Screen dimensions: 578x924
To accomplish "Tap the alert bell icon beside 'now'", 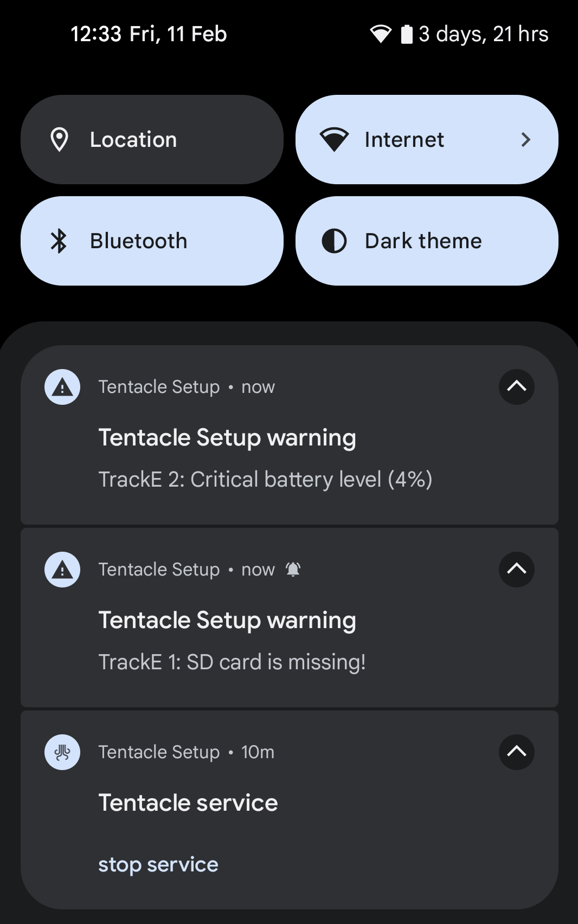I will click(x=293, y=570).
